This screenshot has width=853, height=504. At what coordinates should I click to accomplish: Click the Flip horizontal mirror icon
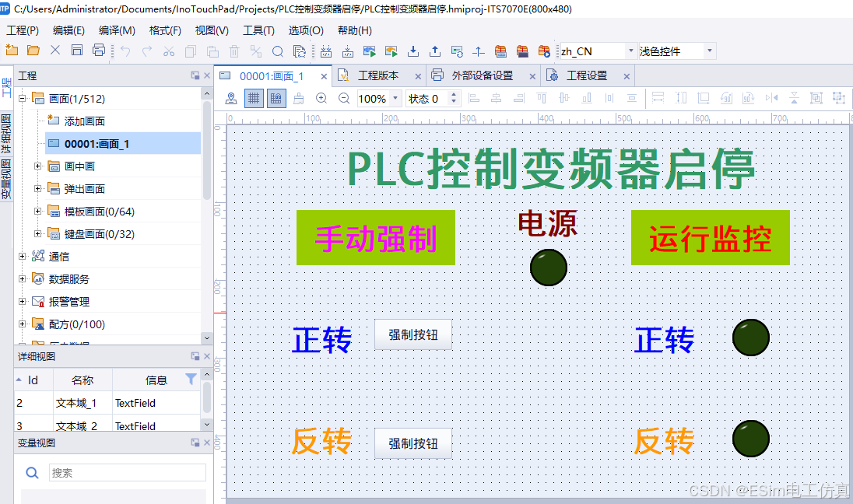coord(771,99)
